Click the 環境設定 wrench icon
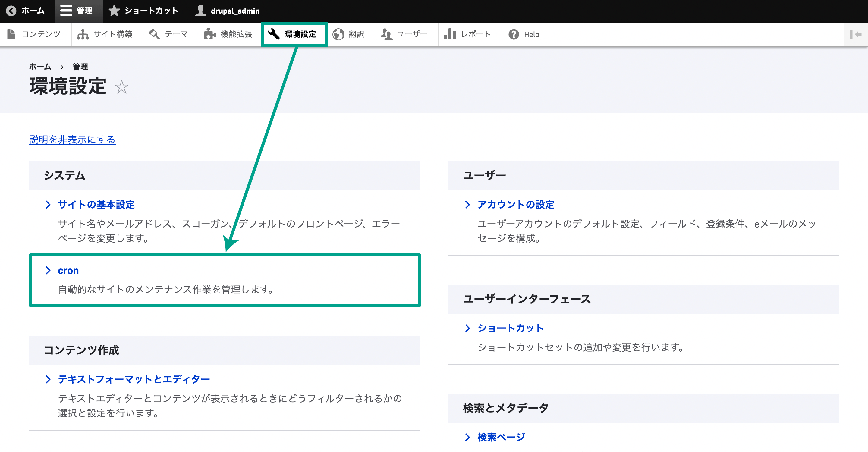Viewport: 868px width, 452px height. tap(274, 34)
